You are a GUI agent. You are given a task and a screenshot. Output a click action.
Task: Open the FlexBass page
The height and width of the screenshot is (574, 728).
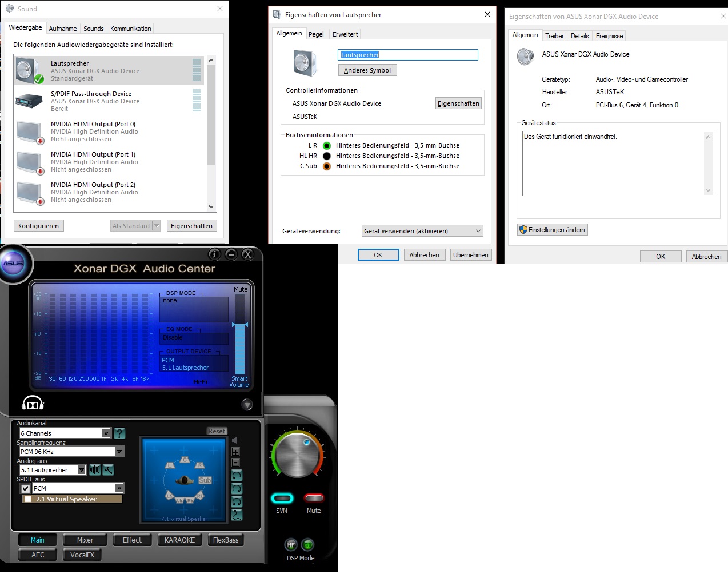(x=226, y=540)
